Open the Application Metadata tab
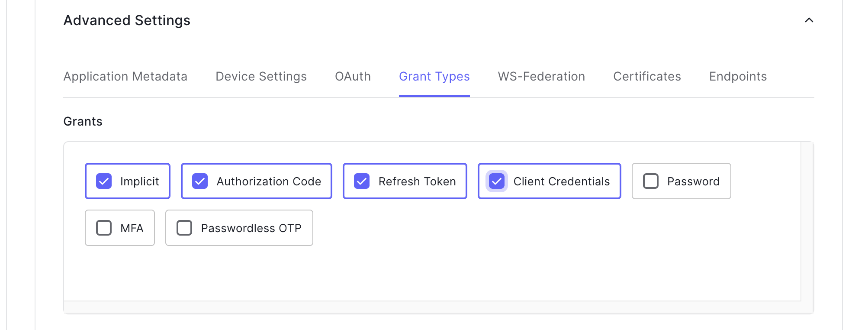 click(x=125, y=76)
